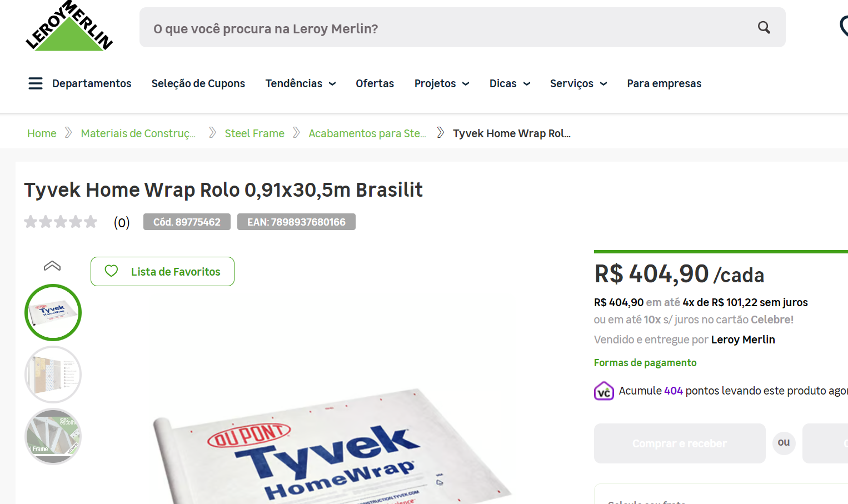Open the Ofertas menu item
848x504 pixels.
[375, 83]
